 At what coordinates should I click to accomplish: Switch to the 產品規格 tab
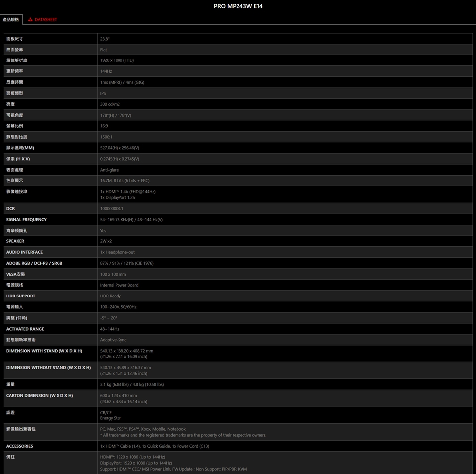coord(11,20)
